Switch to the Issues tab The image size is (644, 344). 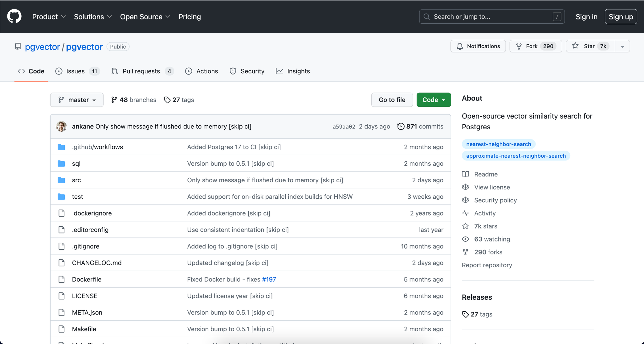click(75, 71)
